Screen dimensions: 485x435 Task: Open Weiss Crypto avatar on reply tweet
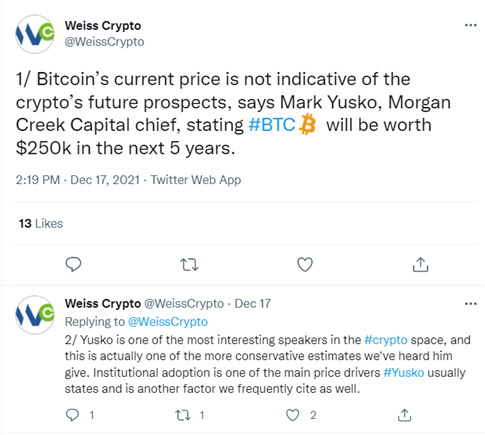click(x=35, y=315)
